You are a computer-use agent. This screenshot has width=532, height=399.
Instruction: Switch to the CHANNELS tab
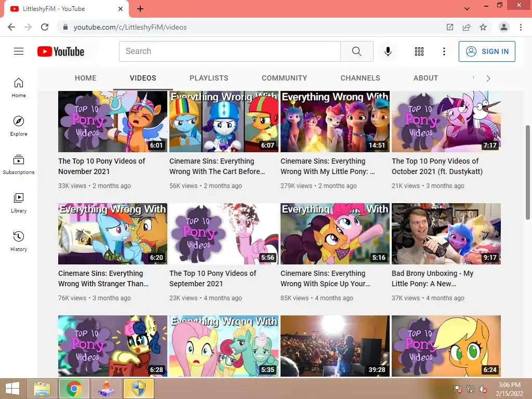point(361,78)
